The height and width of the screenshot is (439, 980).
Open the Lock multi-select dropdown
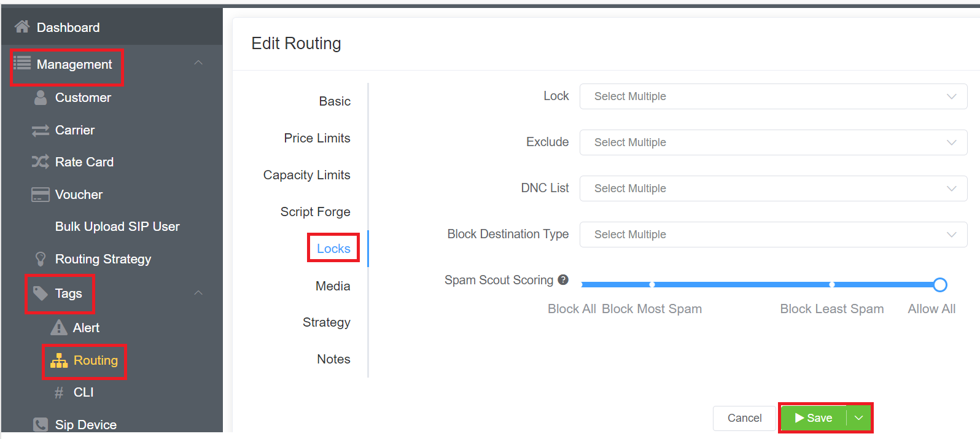click(773, 96)
